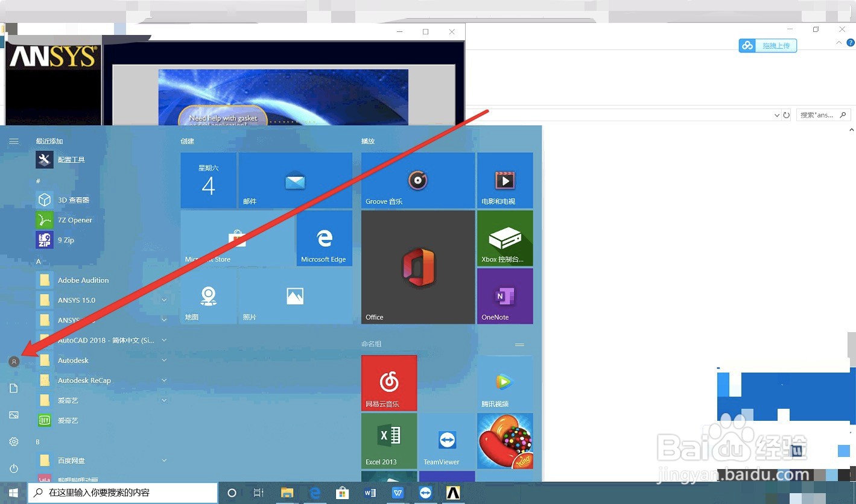The height and width of the screenshot is (504, 856).
Task: Open the help icon in Explorer window
Action: tap(851, 43)
